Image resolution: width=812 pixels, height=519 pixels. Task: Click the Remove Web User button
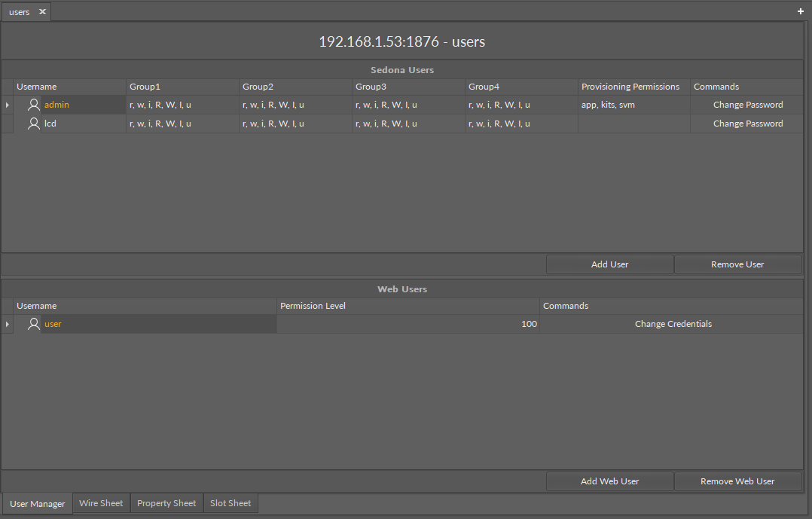point(737,481)
